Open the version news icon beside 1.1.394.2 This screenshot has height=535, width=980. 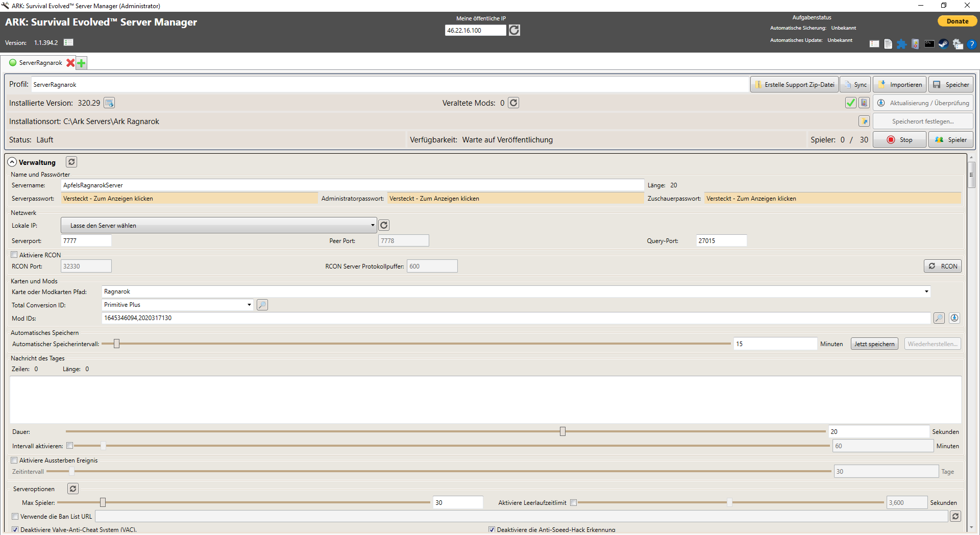(68, 42)
